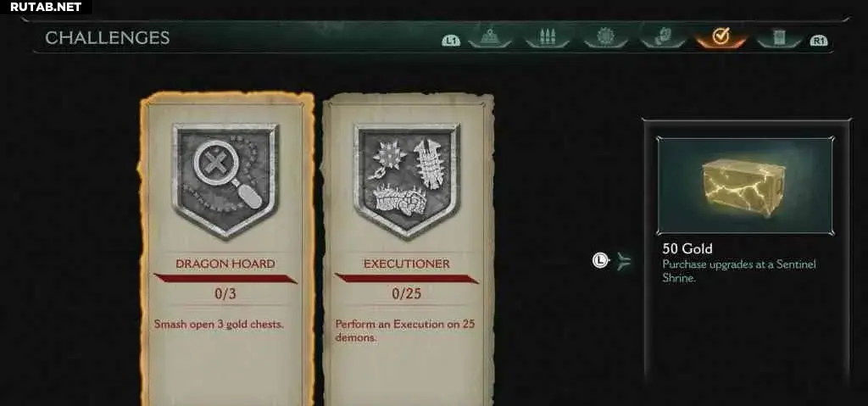Select the active checkmark Challenges tab icon
Screen dimensions: 868x406
point(721,37)
